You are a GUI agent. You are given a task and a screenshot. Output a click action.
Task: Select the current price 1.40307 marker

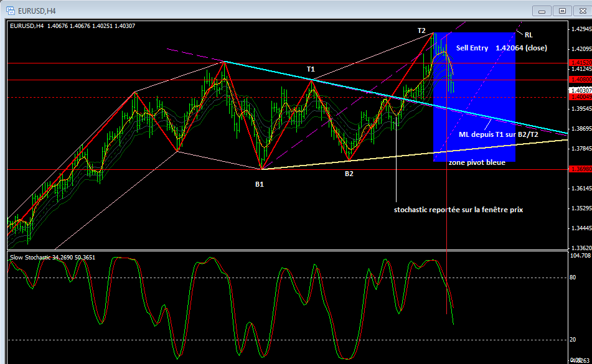pyautogui.click(x=580, y=90)
